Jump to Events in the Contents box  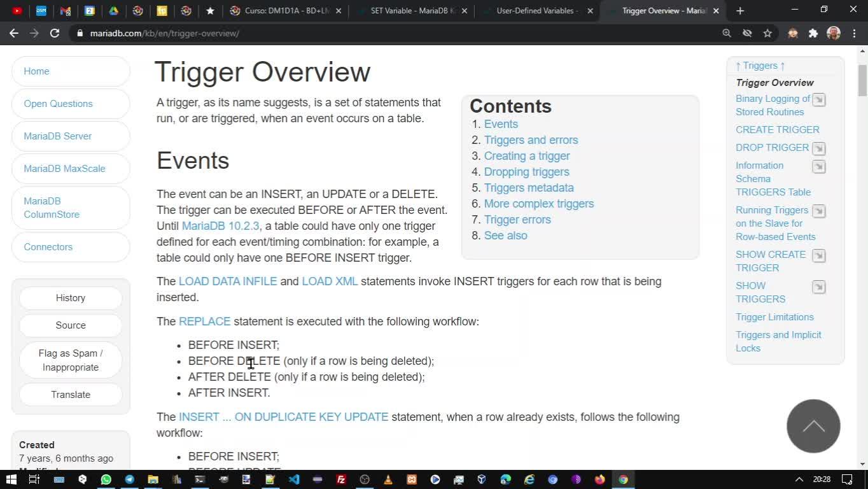tap(501, 124)
